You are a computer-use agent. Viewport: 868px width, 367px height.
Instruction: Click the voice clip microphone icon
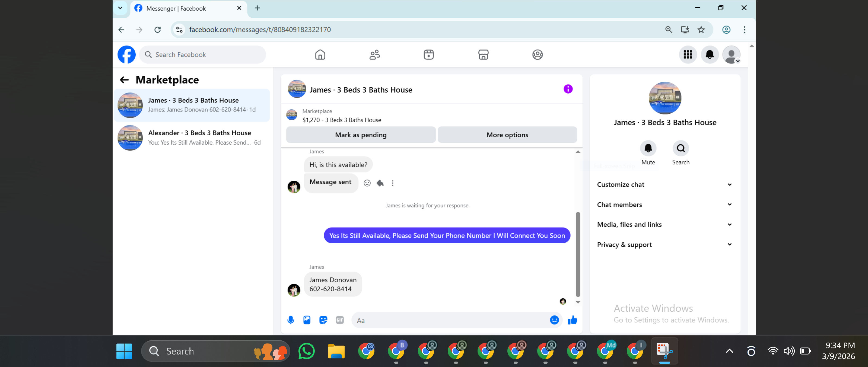pyautogui.click(x=291, y=320)
